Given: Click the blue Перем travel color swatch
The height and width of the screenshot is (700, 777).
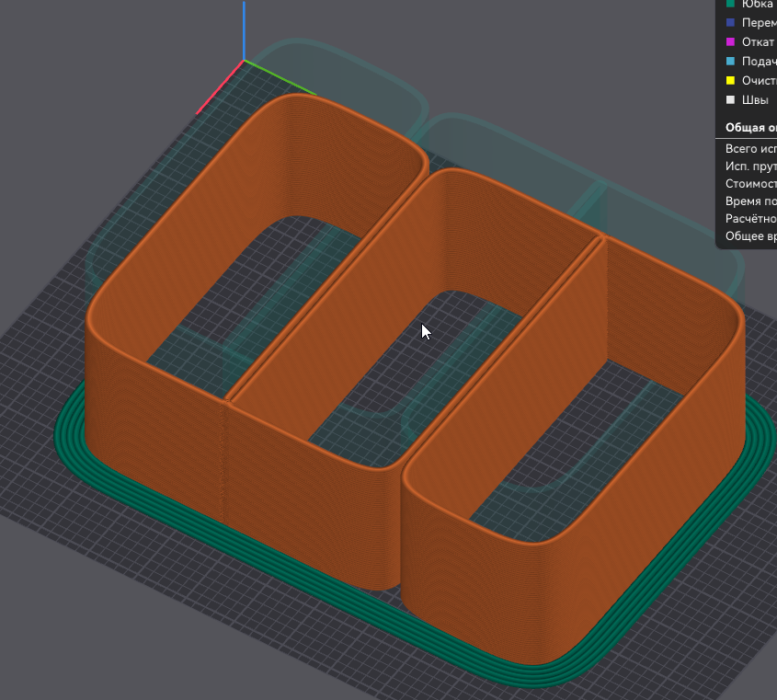Looking at the screenshot, I should click(731, 23).
